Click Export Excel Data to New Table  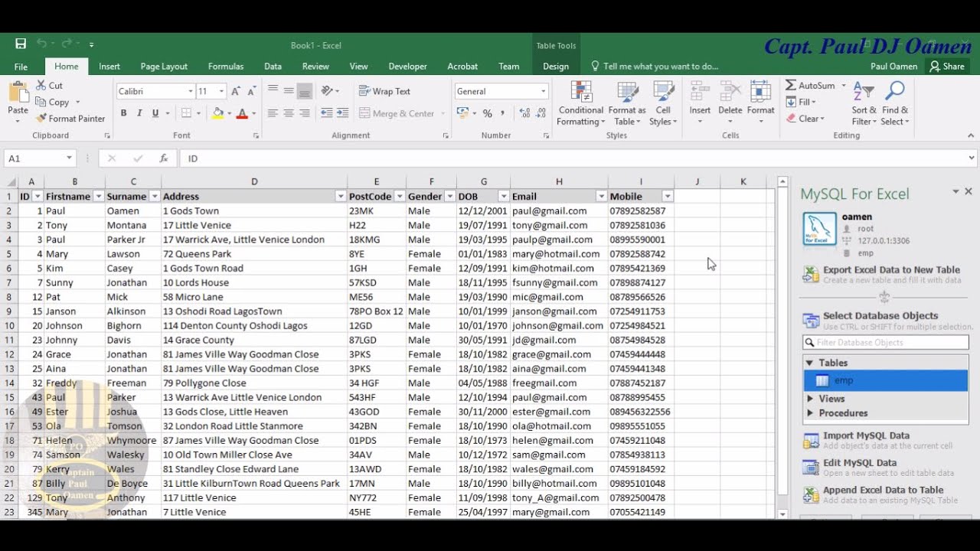point(891,269)
